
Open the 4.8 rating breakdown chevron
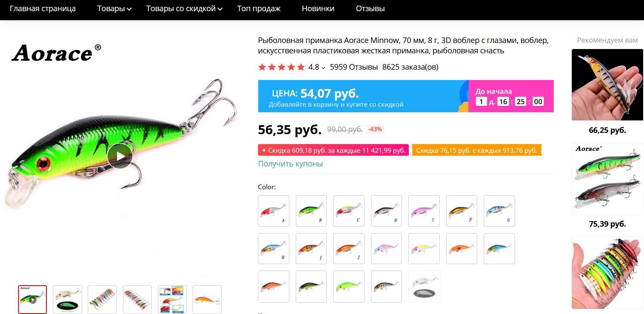point(323,68)
